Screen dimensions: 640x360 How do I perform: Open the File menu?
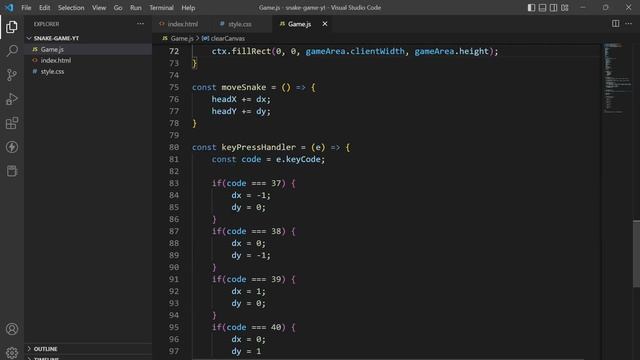[26, 7]
